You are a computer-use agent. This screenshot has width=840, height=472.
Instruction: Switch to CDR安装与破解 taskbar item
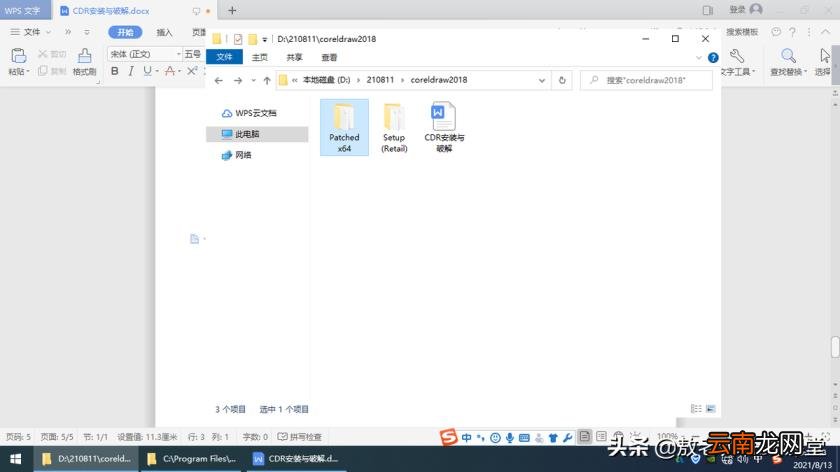[x=296, y=459]
